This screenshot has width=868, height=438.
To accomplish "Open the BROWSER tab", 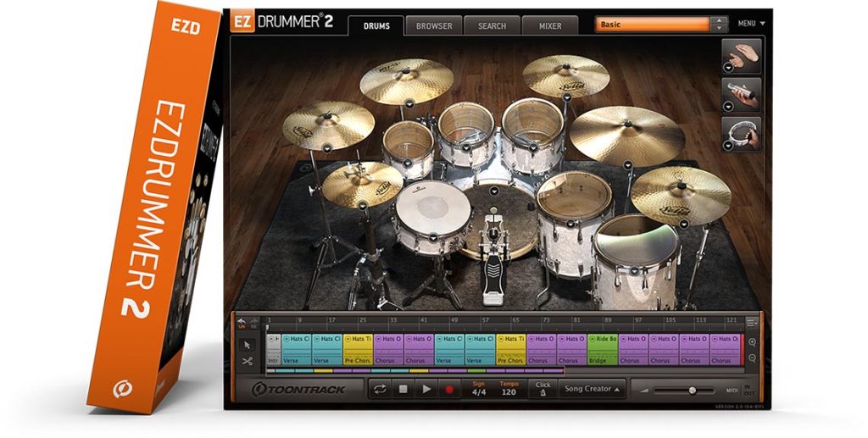I will click(434, 26).
